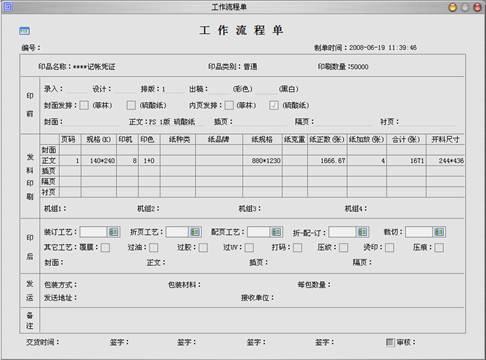Open the lookup button beside 裁切 field
Viewport: 486px width, 360px height.
coord(439,232)
